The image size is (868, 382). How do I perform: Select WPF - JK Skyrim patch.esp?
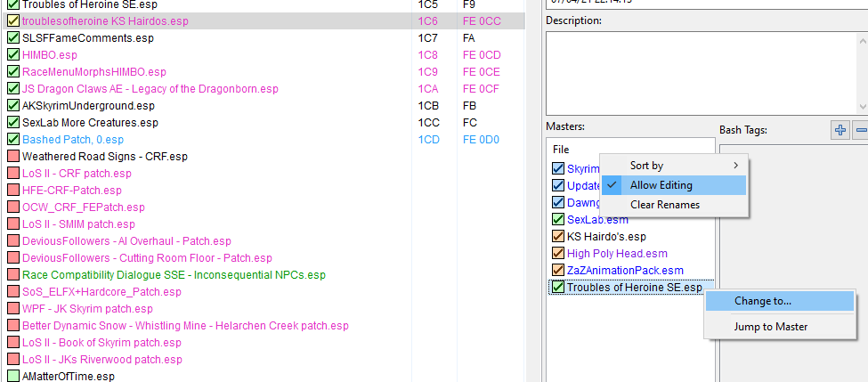(x=87, y=309)
